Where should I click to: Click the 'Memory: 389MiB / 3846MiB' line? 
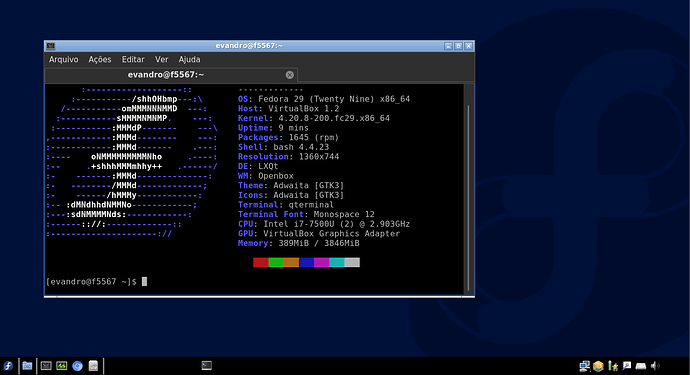pos(299,243)
